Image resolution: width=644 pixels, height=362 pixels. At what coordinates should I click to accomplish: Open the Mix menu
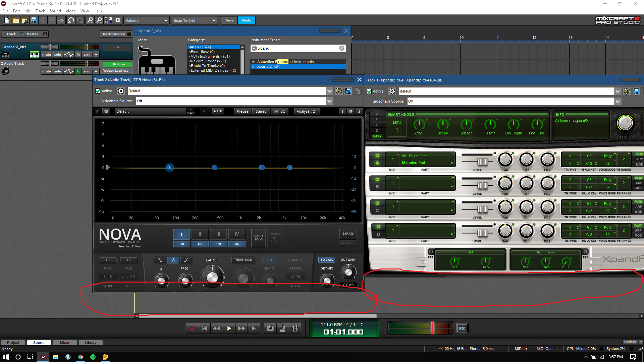pos(28,11)
